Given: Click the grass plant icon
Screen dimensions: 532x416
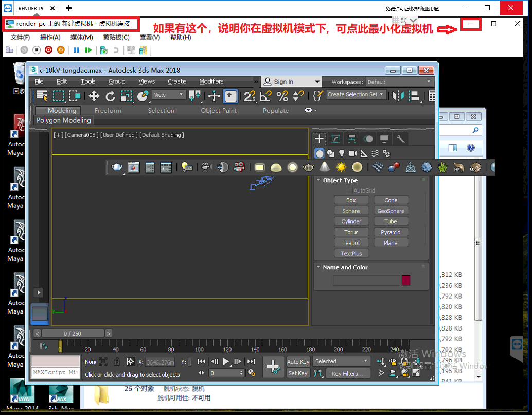Looking at the screenshot, I should [442, 167].
